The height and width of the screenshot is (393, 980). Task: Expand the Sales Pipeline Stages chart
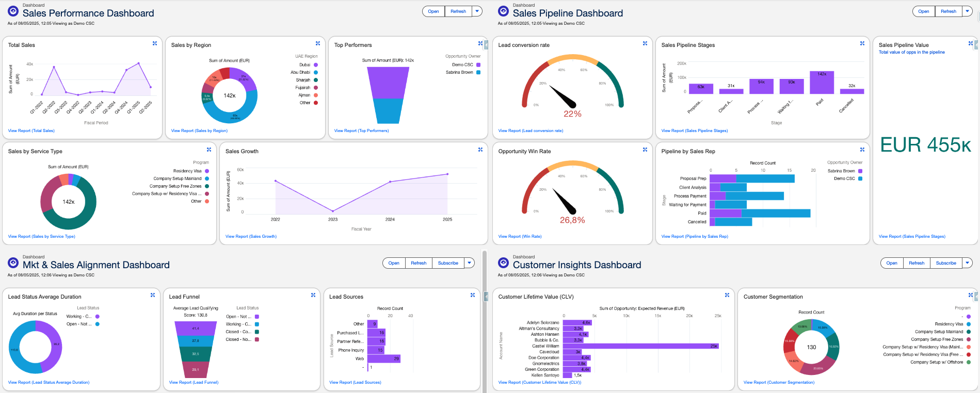click(x=862, y=44)
